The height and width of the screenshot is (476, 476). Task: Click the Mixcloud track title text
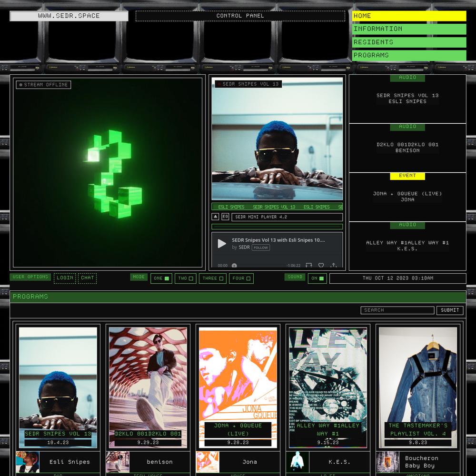278,240
